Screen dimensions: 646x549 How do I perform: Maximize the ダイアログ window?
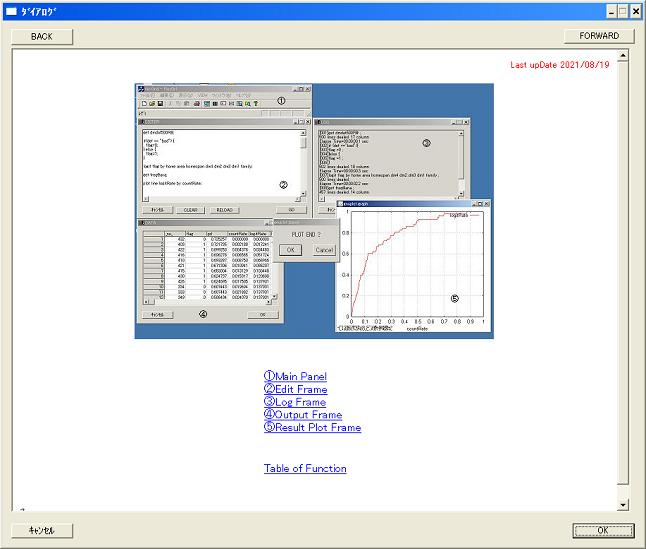621,11
